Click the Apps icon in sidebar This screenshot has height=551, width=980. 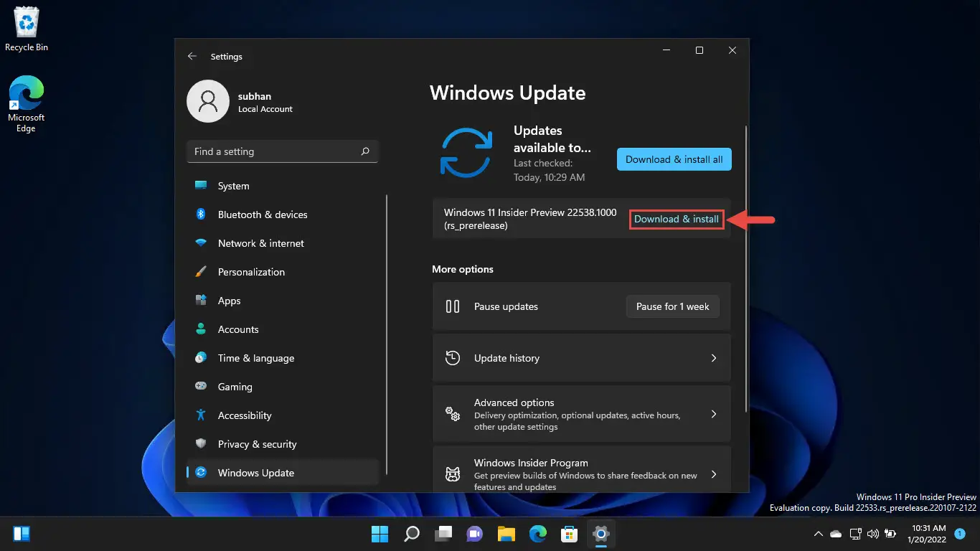[201, 301]
